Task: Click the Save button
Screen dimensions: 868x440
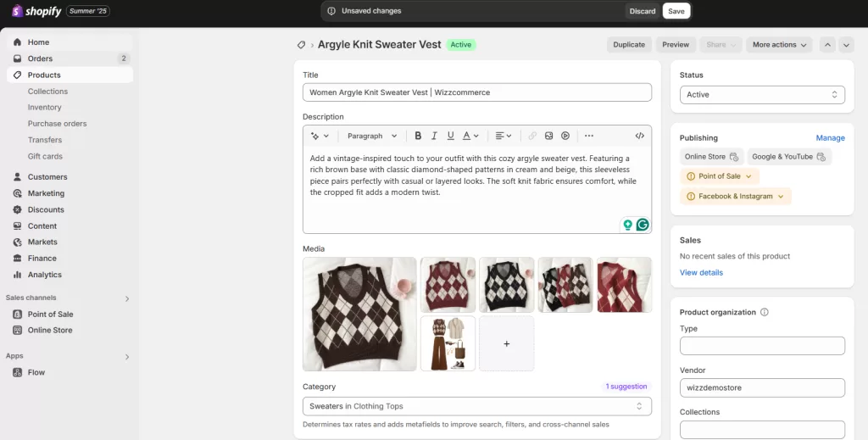Action: point(676,11)
